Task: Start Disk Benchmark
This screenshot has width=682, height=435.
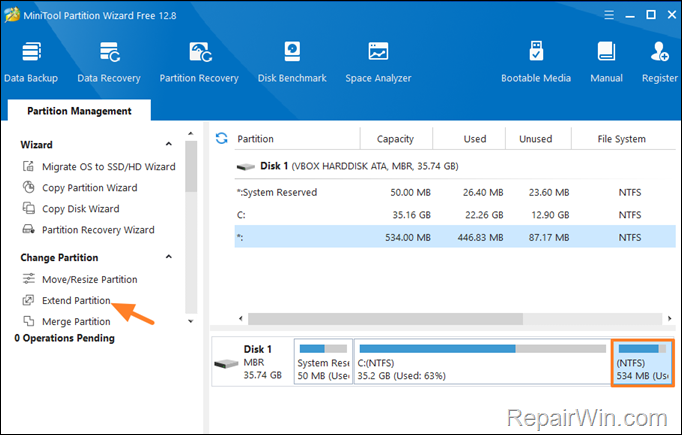Action: 292,61
